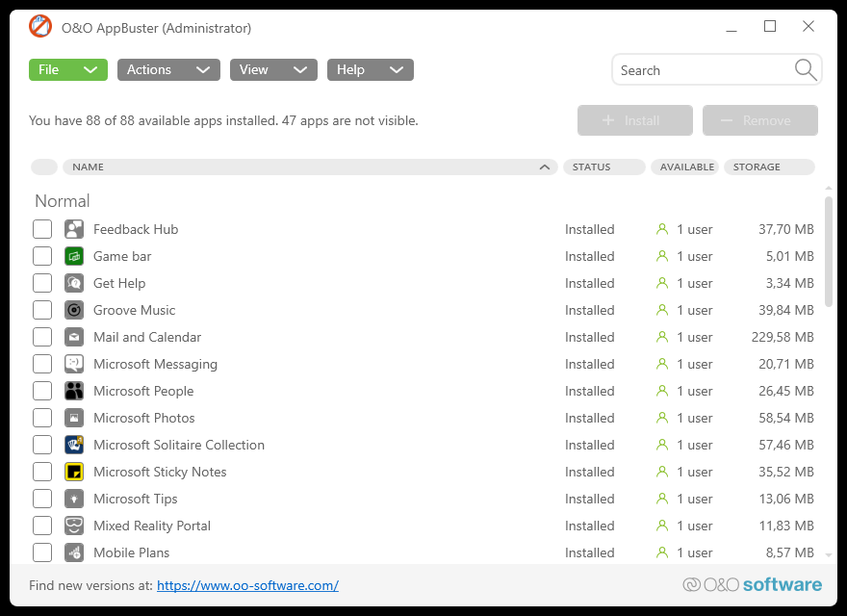The height and width of the screenshot is (616, 847).
Task: Click the select-all header pill
Action: coord(44,167)
